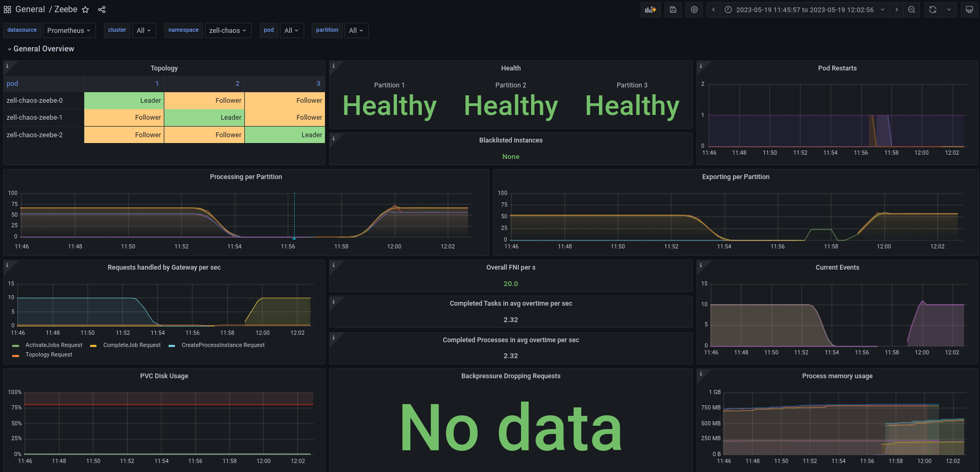This screenshot has width=980, height=472.
Task: Select the zell-chaos-zeebe-2 pod cell
Action: click(x=44, y=135)
